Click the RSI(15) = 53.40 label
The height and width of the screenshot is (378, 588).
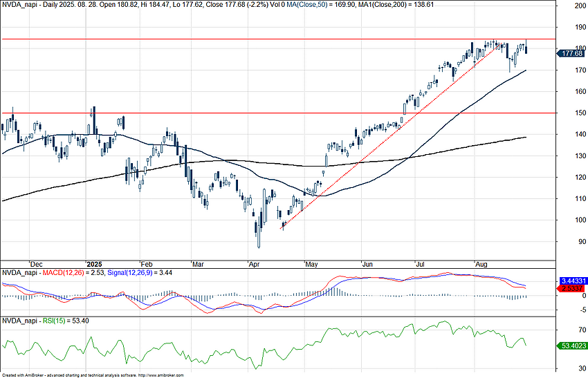tap(66, 321)
